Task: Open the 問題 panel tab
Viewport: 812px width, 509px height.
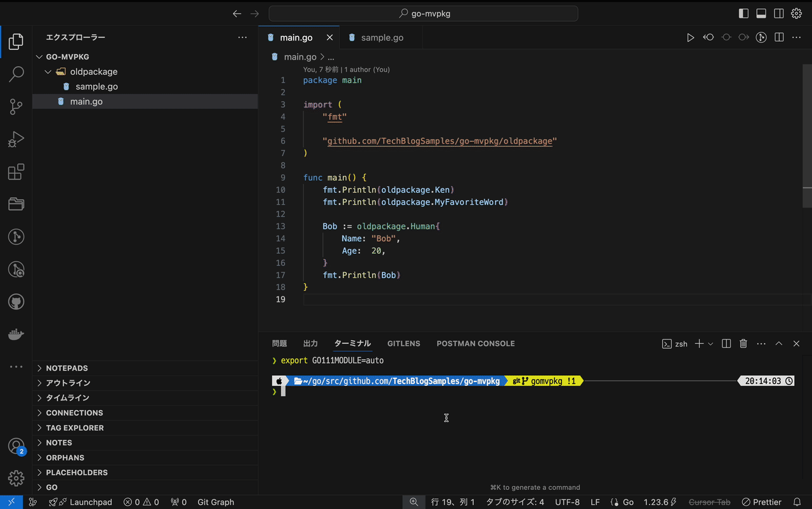Action: click(279, 343)
